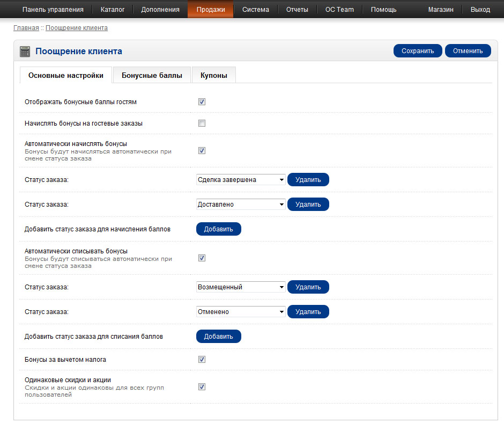Open the 'Каталог' menu
The width and height of the screenshot is (504, 423).
(x=113, y=10)
